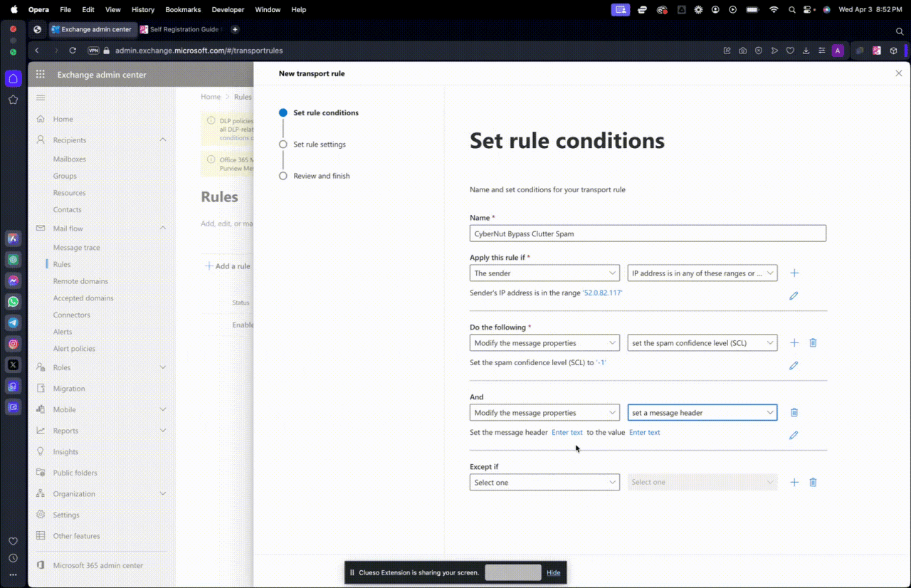Open Except if 'Select one' dropdown
The width and height of the screenshot is (911, 588).
point(544,483)
